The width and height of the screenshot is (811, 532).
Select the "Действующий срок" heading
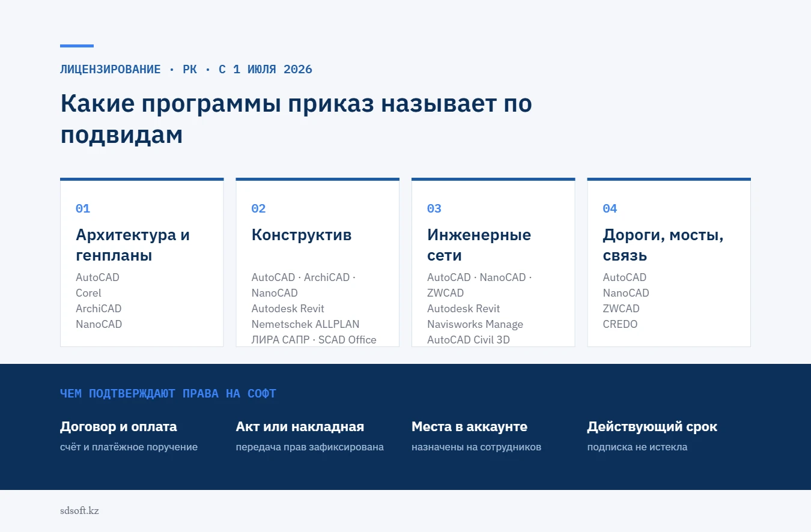[652, 427]
